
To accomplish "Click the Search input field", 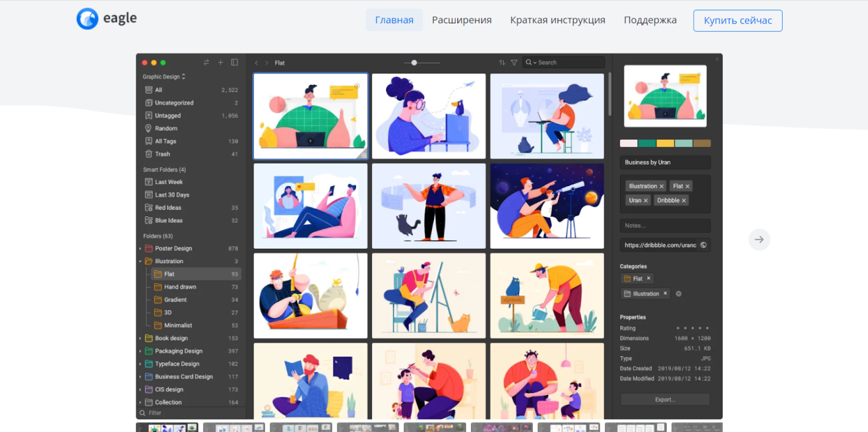I will 563,62.
